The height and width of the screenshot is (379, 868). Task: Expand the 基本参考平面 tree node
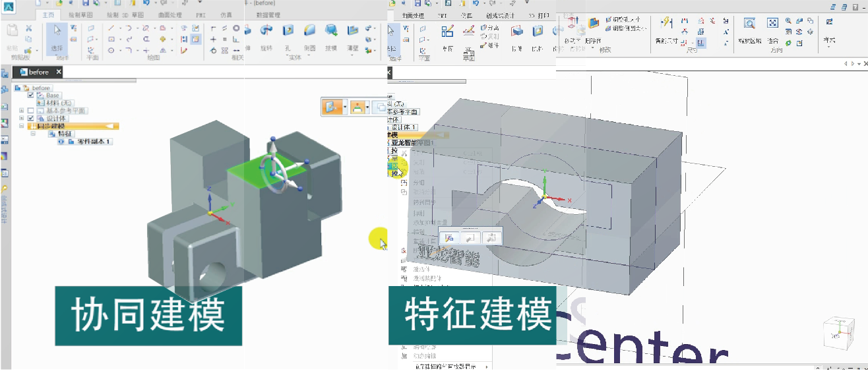click(22, 111)
